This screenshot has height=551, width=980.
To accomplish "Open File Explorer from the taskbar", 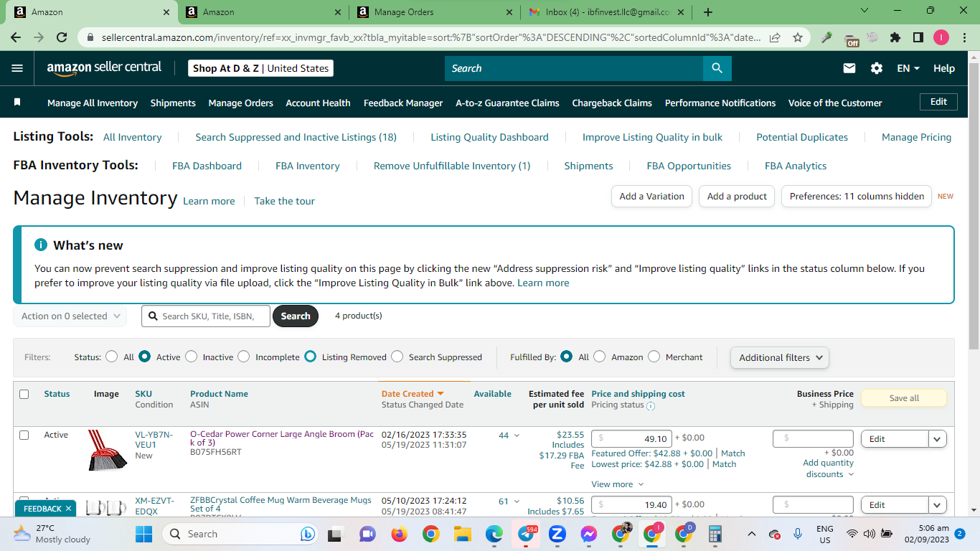I will pyautogui.click(x=462, y=534).
